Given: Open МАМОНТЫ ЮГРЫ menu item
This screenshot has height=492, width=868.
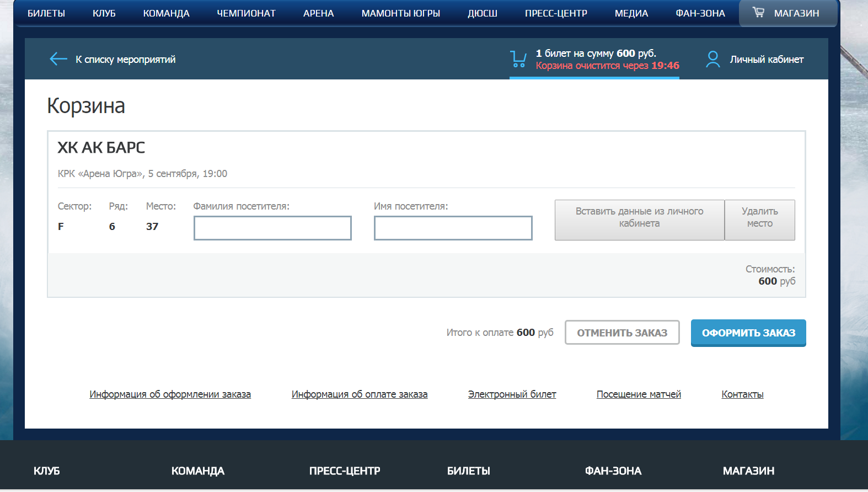Looking at the screenshot, I should point(401,13).
